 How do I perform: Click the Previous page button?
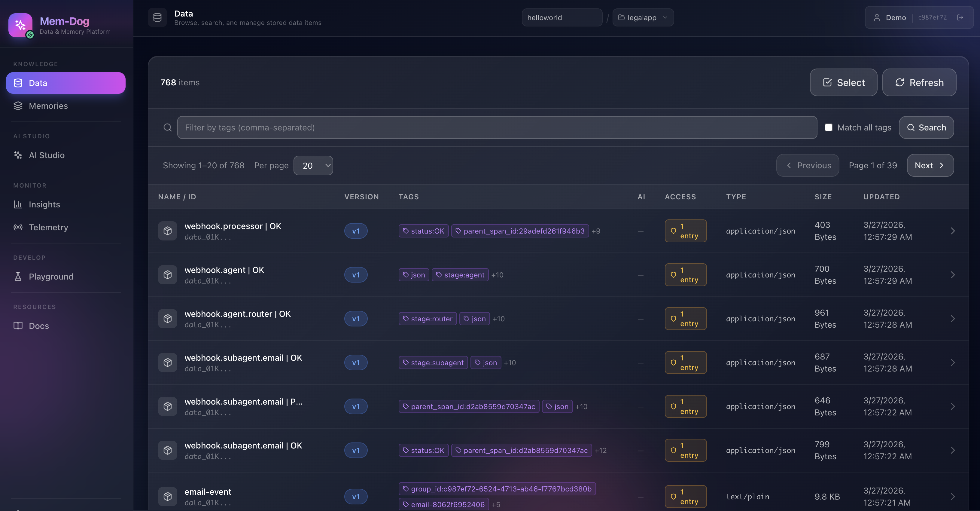pyautogui.click(x=808, y=165)
